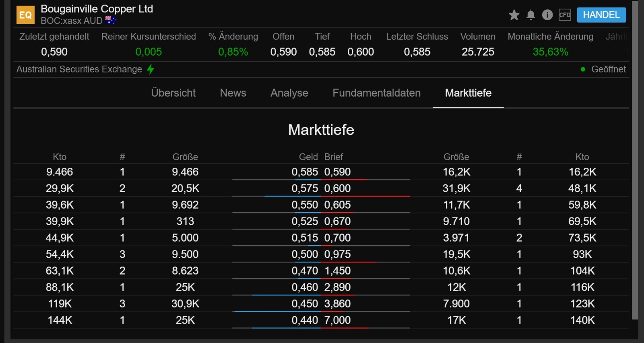Click the Markttiefe section heading
644x343 pixels.
321,130
